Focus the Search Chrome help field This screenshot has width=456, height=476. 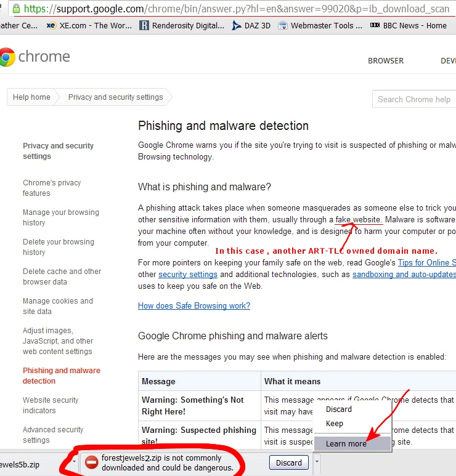click(x=413, y=99)
